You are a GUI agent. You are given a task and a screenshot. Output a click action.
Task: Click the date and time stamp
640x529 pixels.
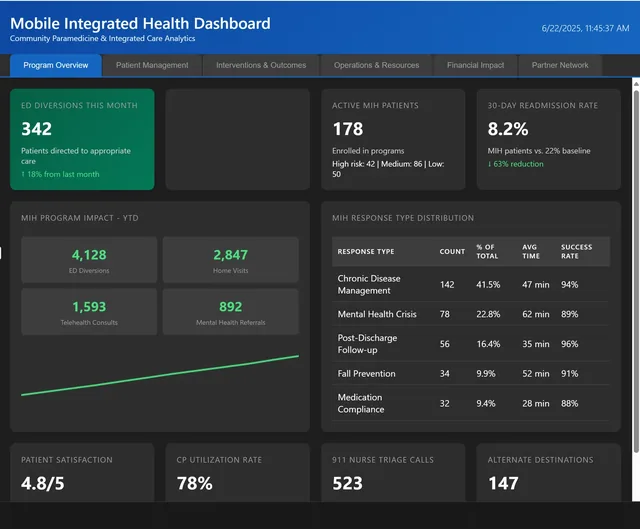tap(585, 28)
